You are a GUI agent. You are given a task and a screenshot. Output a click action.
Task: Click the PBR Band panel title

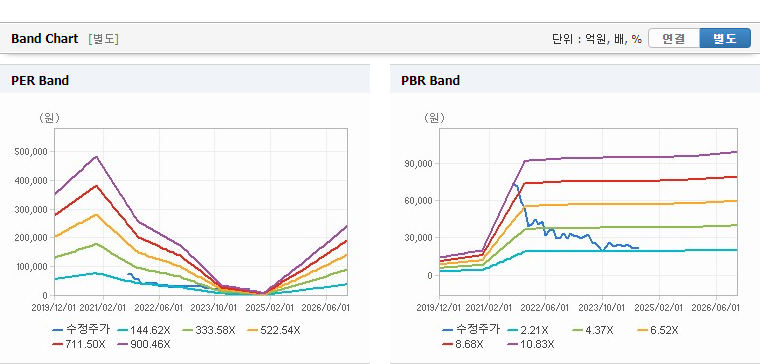[430, 80]
